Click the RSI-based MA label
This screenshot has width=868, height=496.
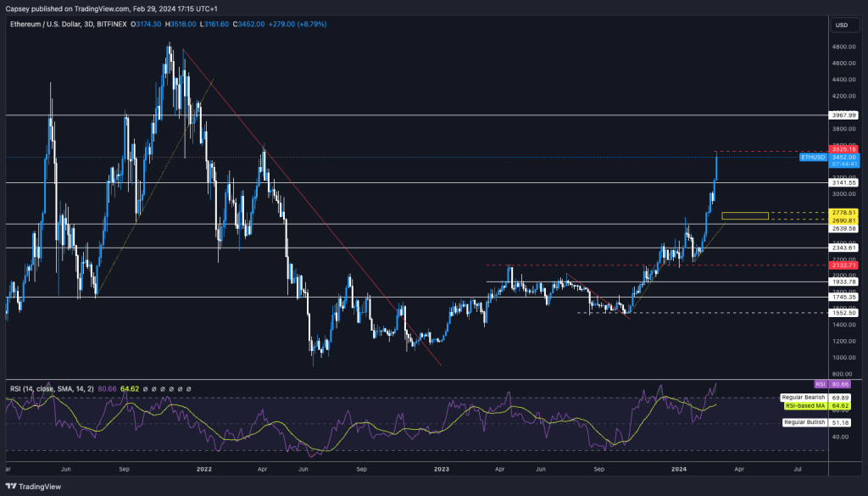pos(805,406)
